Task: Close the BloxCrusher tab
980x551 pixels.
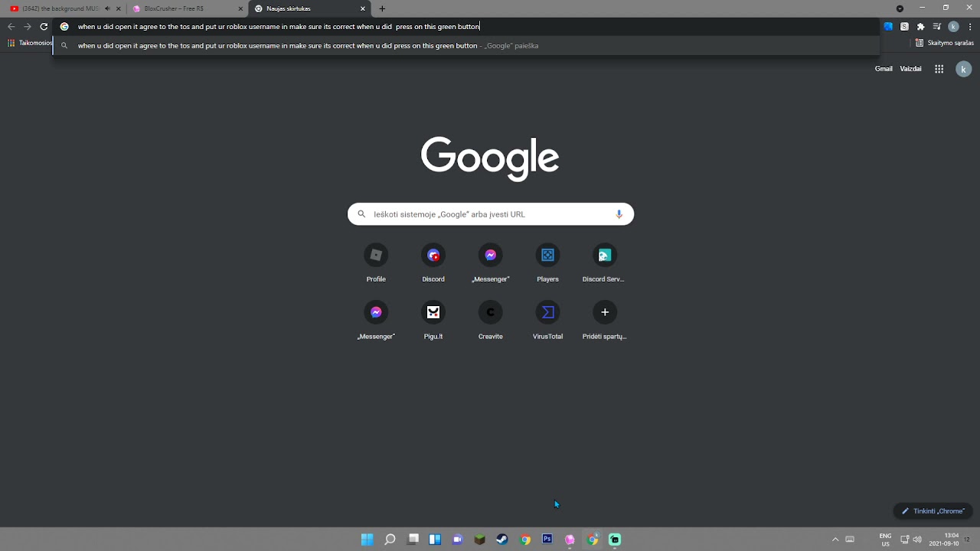Action: tap(240, 8)
